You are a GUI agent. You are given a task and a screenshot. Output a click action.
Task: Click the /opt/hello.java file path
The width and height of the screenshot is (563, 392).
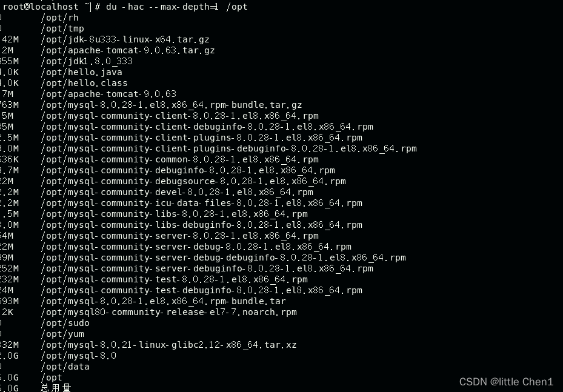81,72
